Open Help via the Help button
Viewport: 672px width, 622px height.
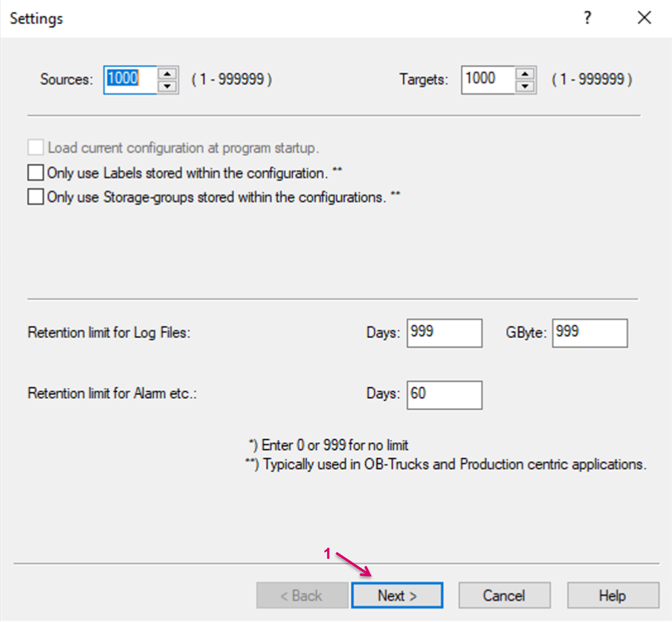(x=612, y=596)
